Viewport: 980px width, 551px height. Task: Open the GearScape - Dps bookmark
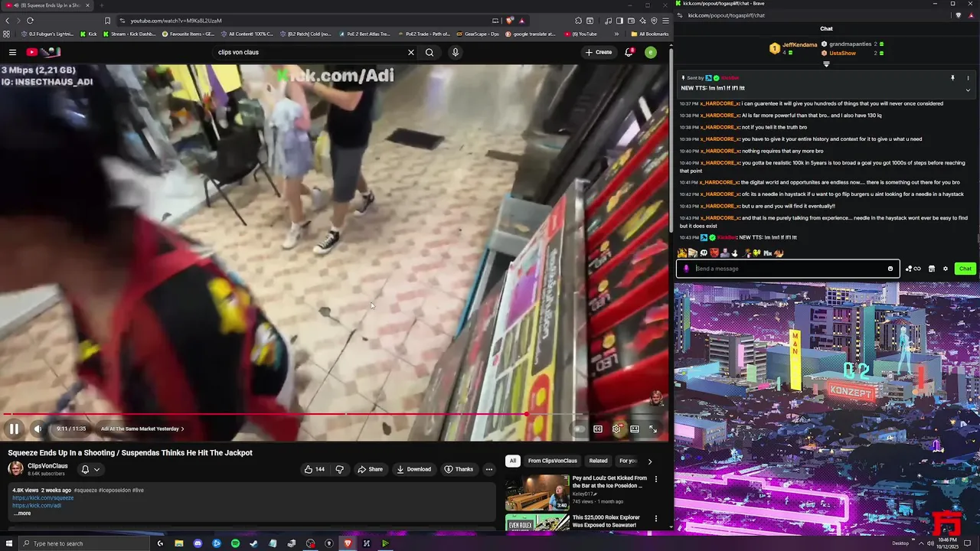click(x=477, y=34)
